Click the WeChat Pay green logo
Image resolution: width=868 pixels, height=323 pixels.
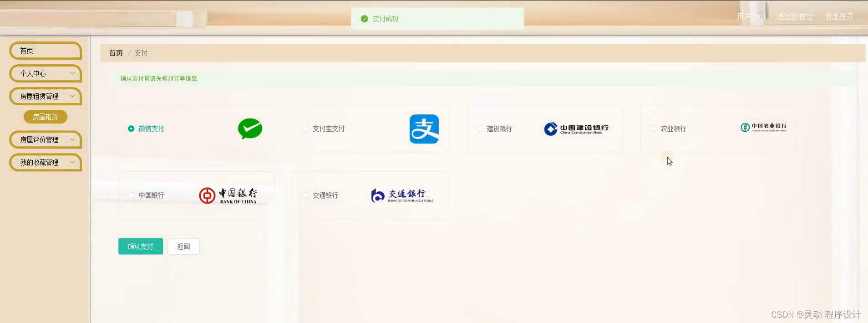[x=250, y=128]
